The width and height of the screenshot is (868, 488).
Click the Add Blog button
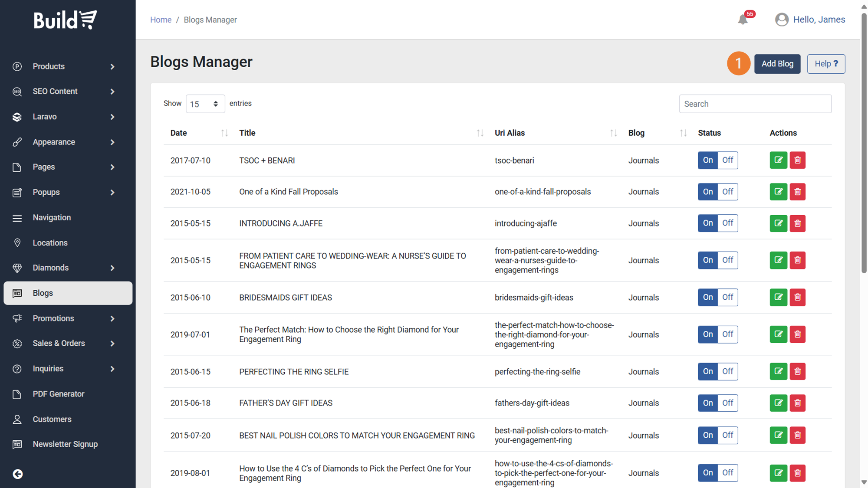[777, 64]
